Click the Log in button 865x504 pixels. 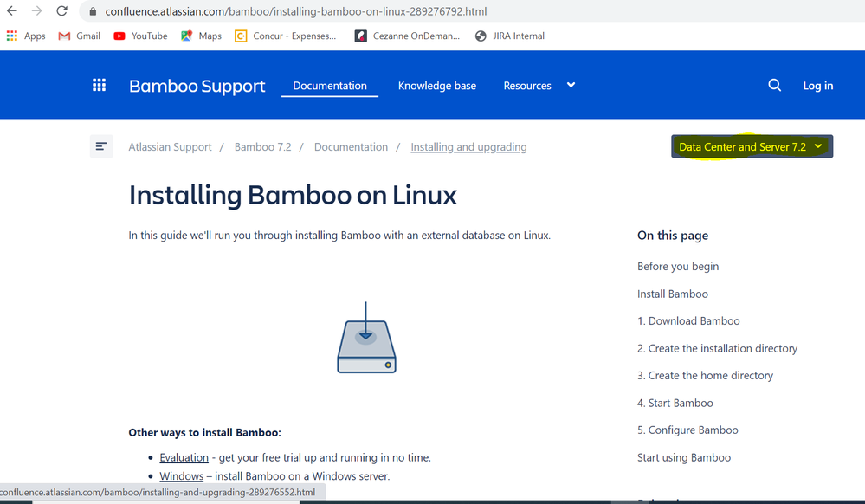(x=817, y=85)
